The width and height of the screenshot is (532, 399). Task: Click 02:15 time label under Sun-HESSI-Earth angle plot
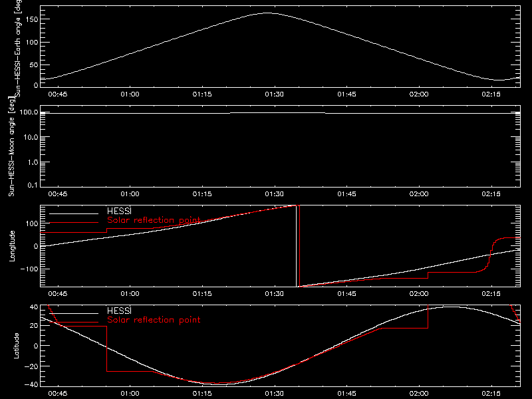click(x=491, y=94)
